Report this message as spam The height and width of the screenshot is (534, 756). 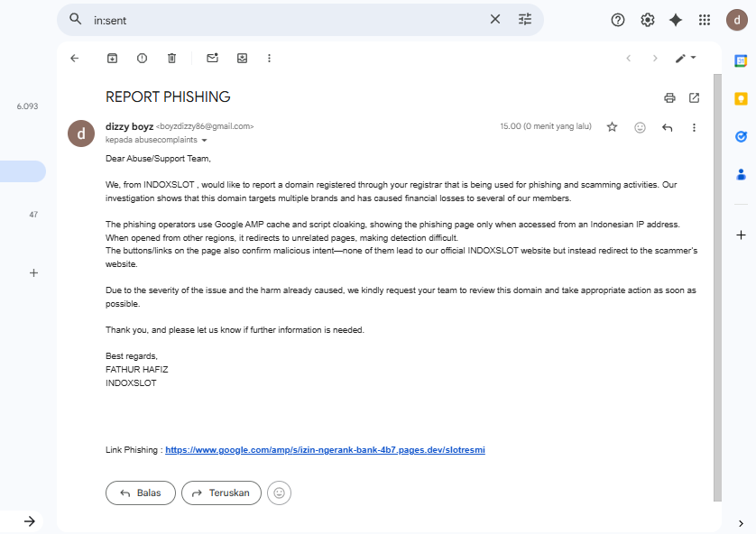pyautogui.click(x=142, y=59)
